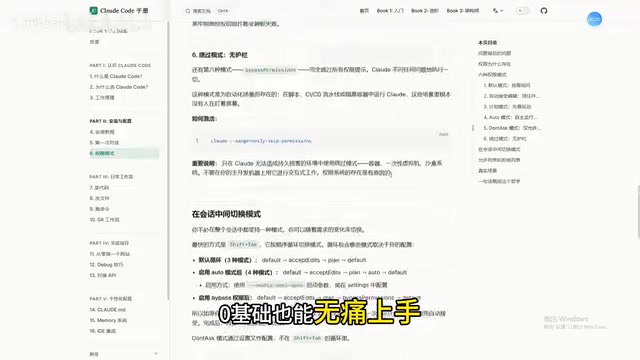Open the GitHub repository icon
The image size is (640, 360).
click(x=544, y=11)
